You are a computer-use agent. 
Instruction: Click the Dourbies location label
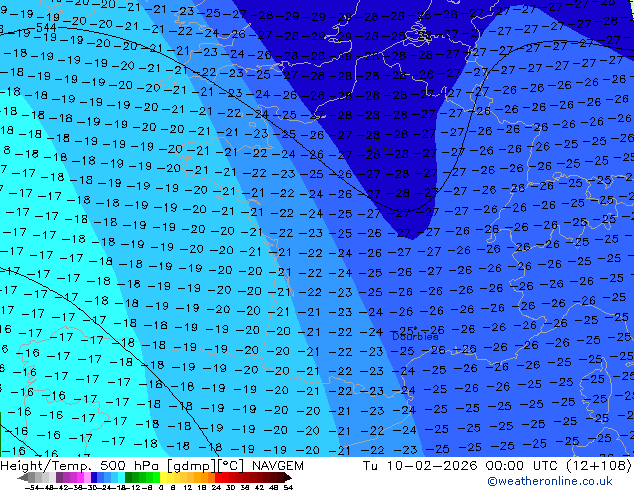415,336
